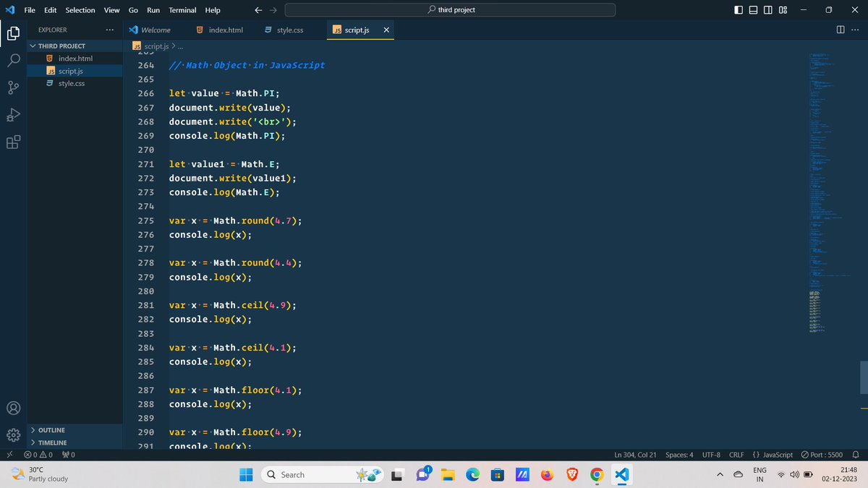
Task: Switch to the index.html tab
Action: tap(220, 30)
